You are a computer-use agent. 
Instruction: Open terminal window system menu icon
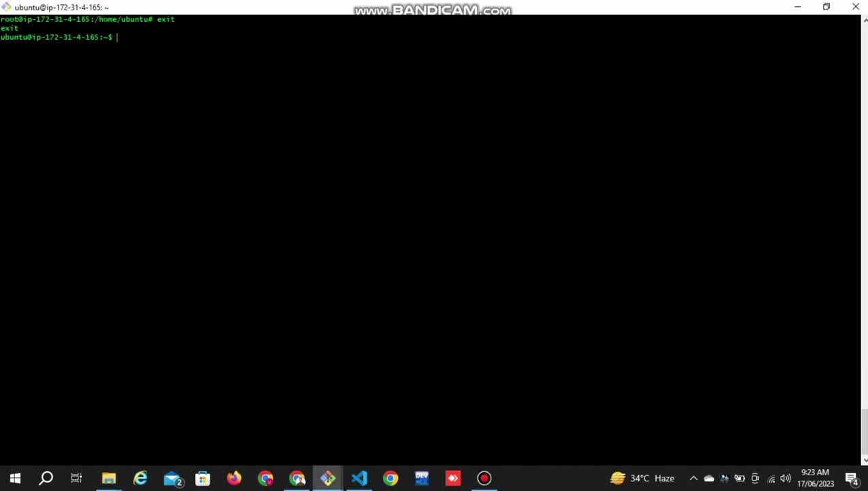point(6,7)
